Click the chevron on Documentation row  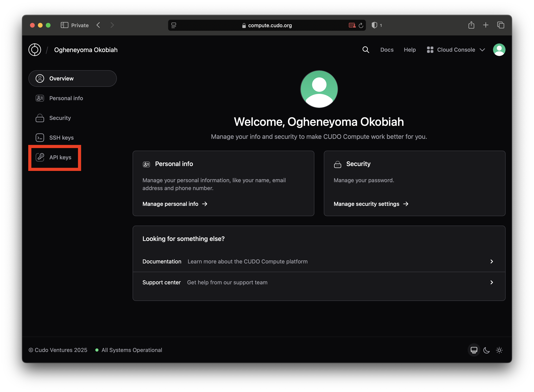[492, 261]
